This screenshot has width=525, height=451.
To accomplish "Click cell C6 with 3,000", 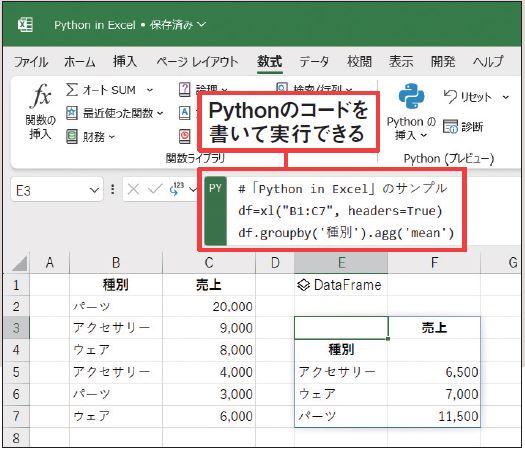I will tap(209, 394).
